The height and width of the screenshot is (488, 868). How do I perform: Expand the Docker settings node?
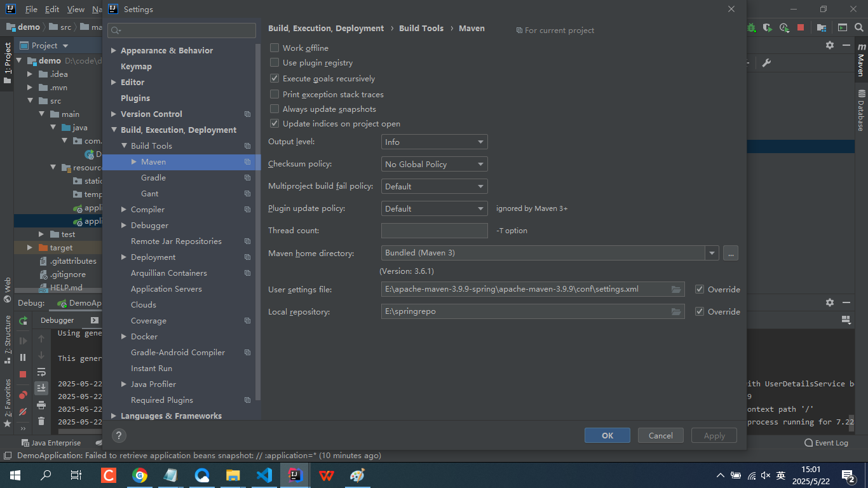[x=124, y=336]
